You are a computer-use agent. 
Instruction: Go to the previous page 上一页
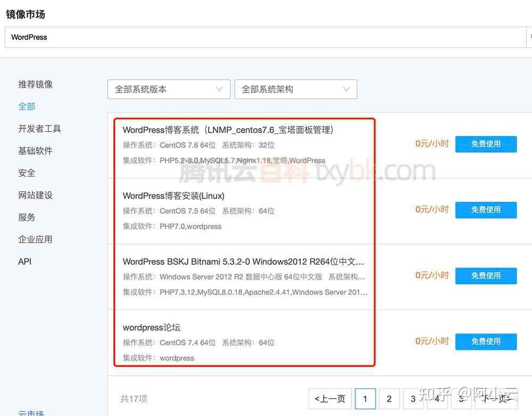click(330, 398)
